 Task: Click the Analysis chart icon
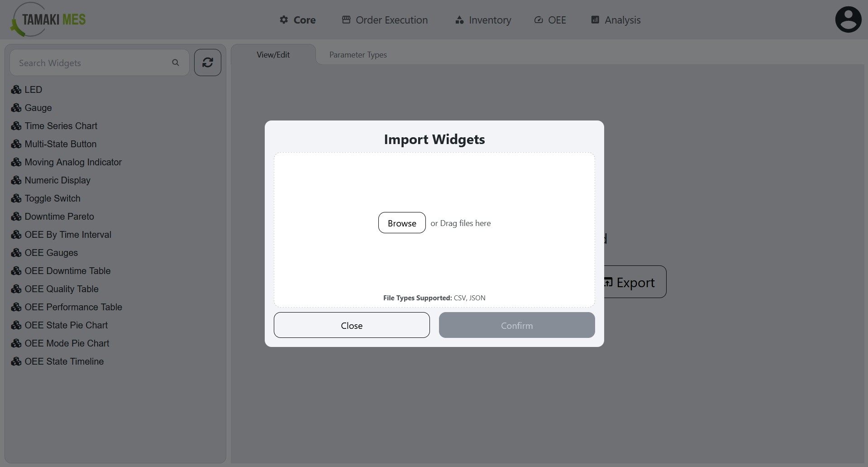tap(594, 19)
